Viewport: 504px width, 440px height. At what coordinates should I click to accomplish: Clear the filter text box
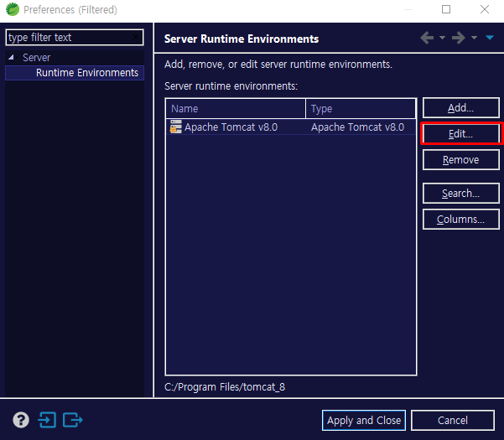[137, 38]
